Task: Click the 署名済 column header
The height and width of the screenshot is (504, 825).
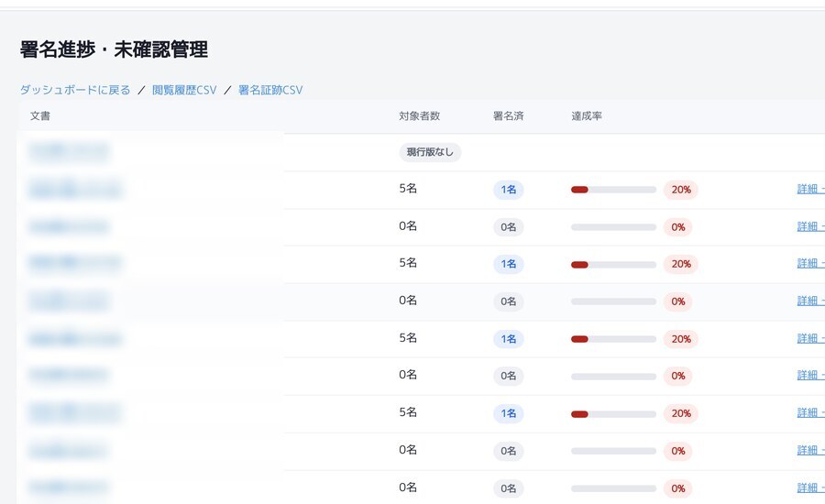Action: tap(508, 116)
